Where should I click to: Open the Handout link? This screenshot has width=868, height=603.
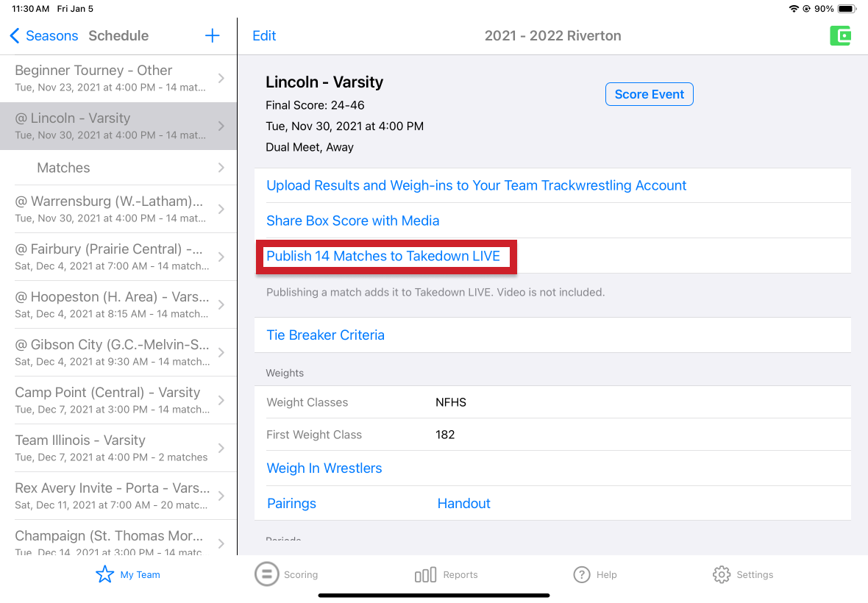pyautogui.click(x=463, y=504)
